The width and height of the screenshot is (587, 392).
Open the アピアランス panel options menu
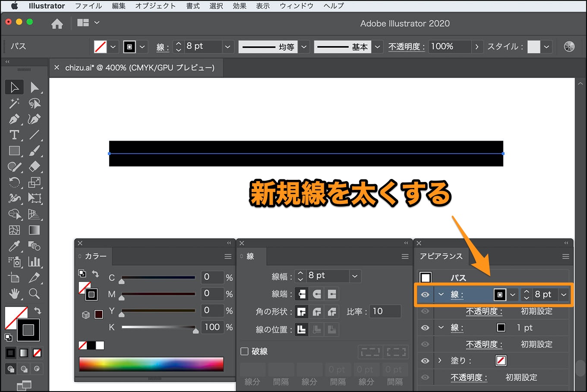tap(565, 257)
